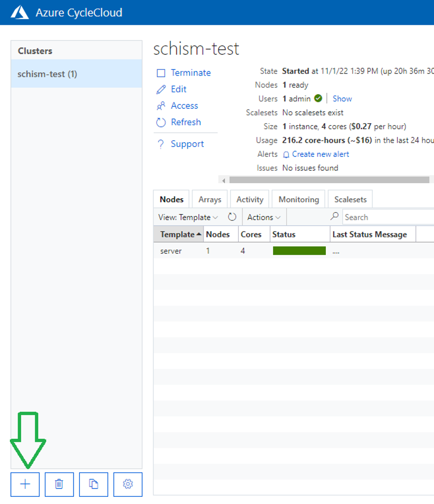Click the delete cluster trash icon
The image size is (434, 504).
pos(59,484)
